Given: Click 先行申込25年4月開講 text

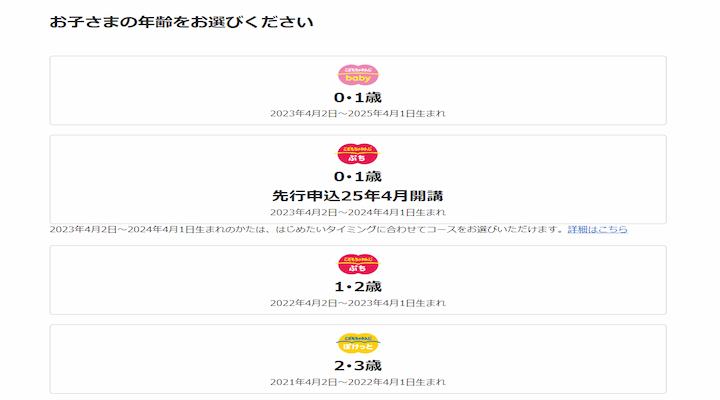Looking at the screenshot, I should coord(358,195).
